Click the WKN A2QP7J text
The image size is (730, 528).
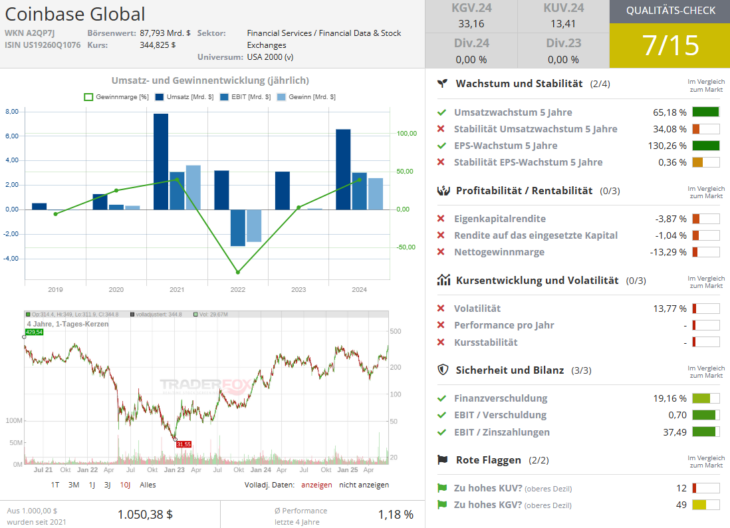pyautogui.click(x=29, y=33)
